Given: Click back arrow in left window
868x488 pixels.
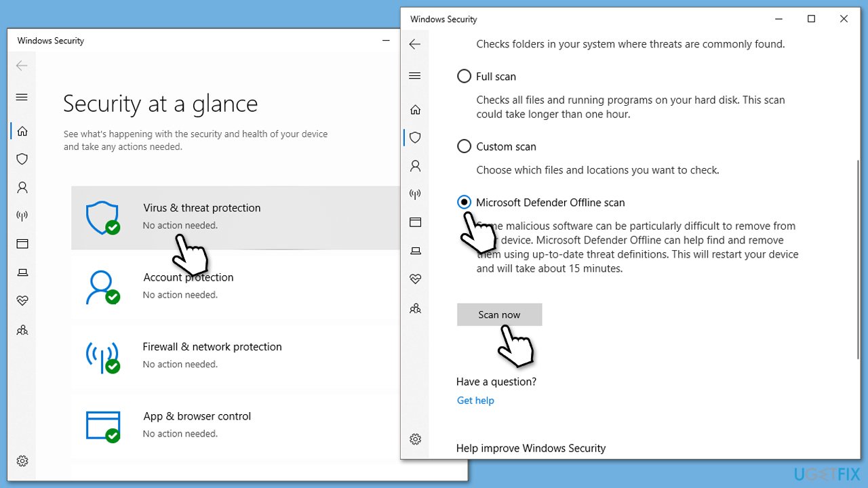Looking at the screenshot, I should [x=22, y=66].
